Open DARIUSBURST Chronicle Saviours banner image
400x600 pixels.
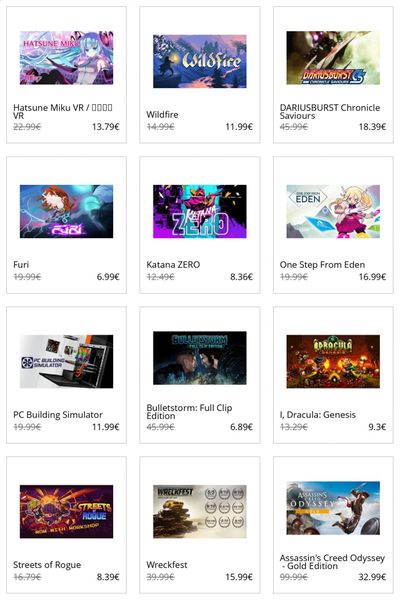(333, 58)
